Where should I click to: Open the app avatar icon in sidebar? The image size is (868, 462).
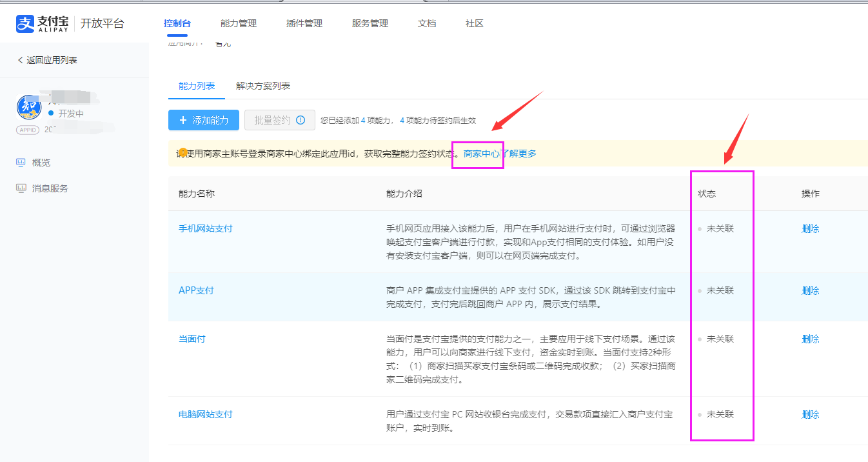[x=29, y=107]
